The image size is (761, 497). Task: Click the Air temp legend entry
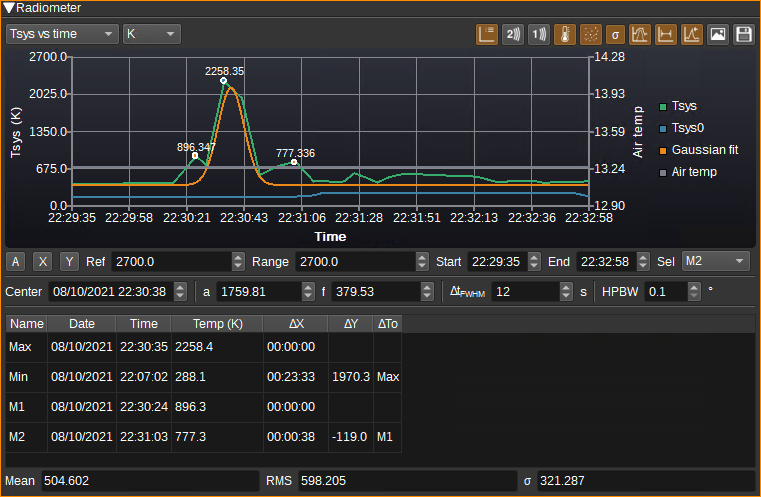click(x=688, y=172)
